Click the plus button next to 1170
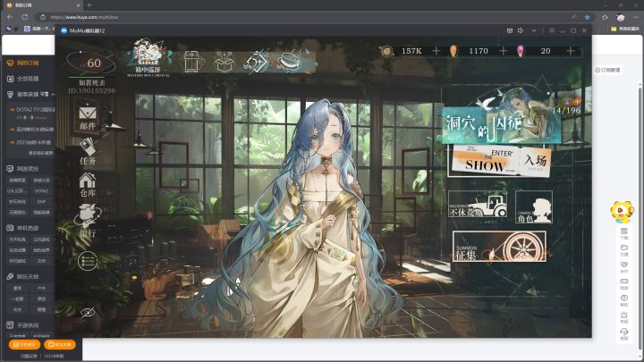The image size is (644, 362). pos(503,50)
